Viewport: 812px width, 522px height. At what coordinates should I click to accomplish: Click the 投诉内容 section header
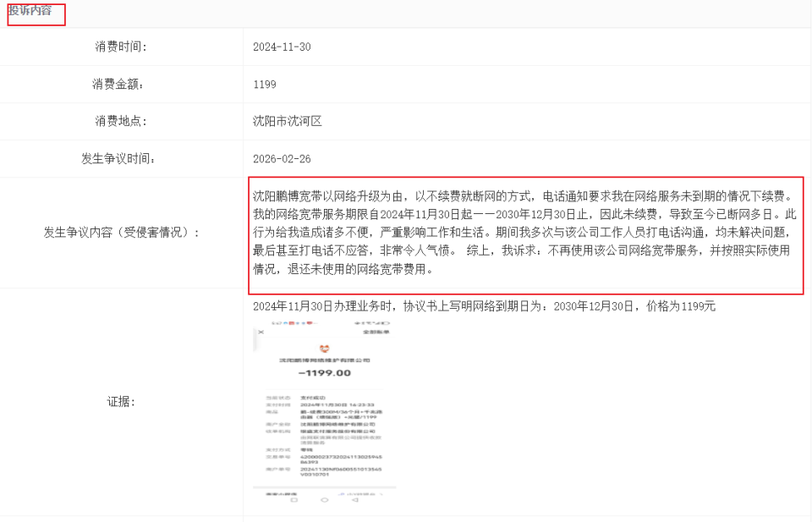point(35,14)
